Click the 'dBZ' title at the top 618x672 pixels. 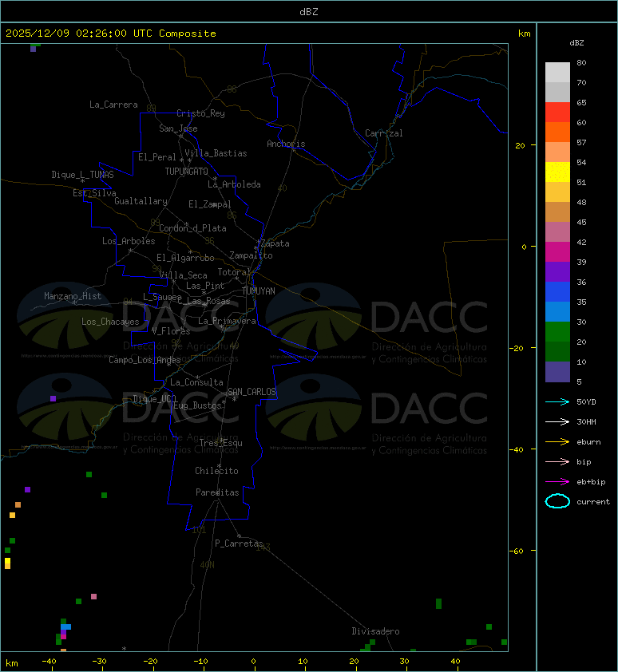(x=309, y=11)
